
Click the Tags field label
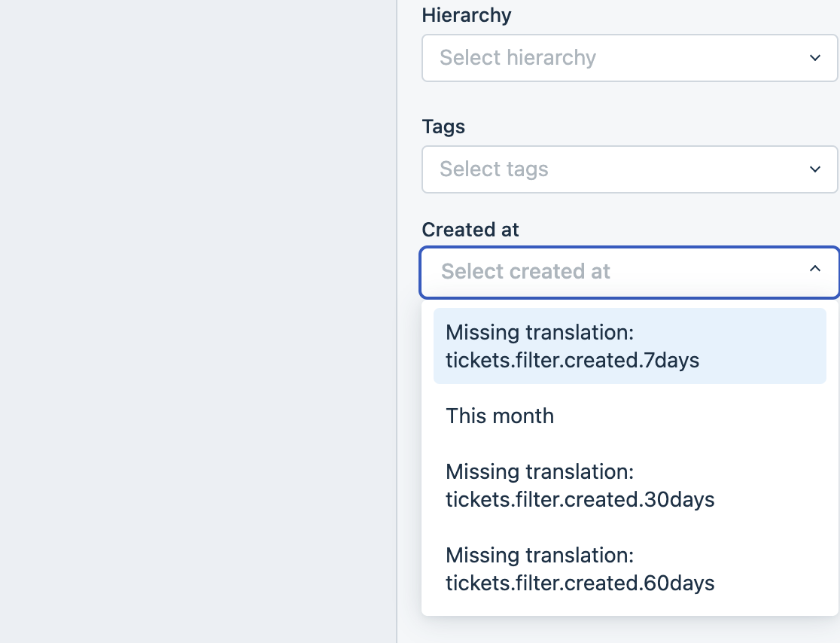(443, 126)
